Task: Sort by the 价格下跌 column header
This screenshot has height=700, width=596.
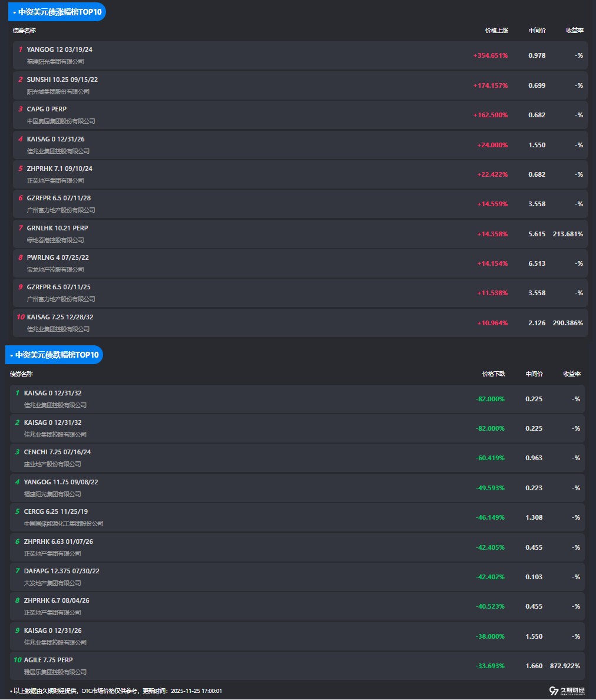Action: (x=493, y=374)
